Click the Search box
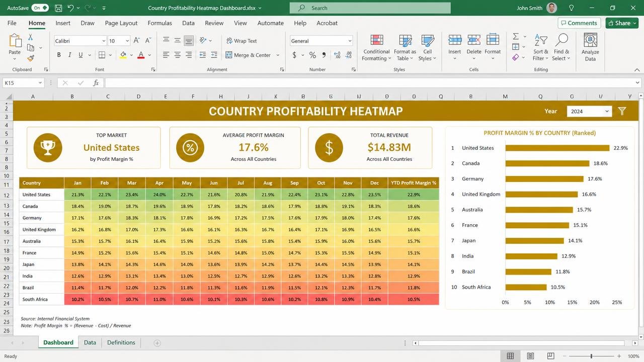Viewport: 644px width, 362px height. coord(370,8)
